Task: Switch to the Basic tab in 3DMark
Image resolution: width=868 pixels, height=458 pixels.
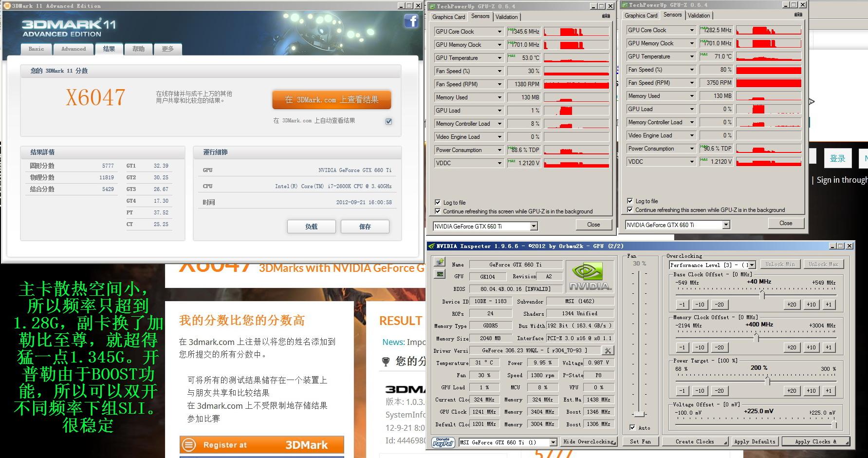Action: point(37,49)
